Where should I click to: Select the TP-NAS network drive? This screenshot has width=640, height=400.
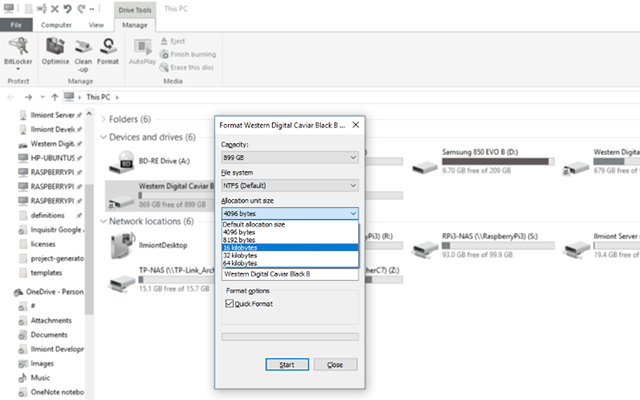pos(161,280)
